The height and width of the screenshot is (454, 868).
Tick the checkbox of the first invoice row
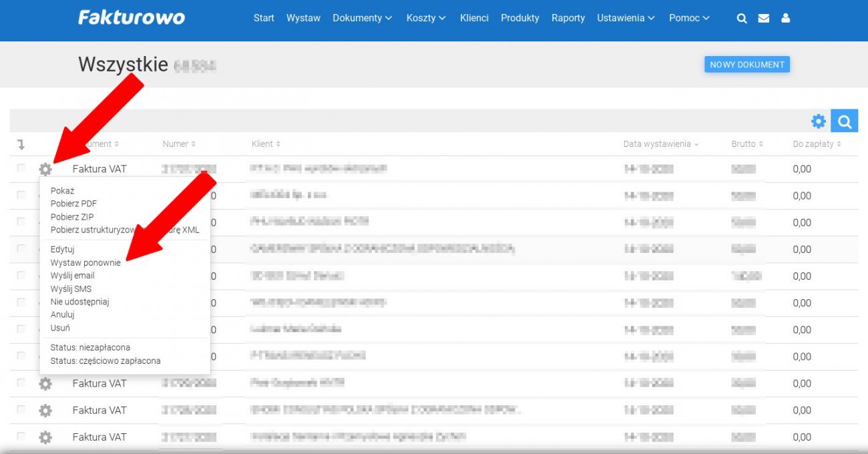coord(21,169)
